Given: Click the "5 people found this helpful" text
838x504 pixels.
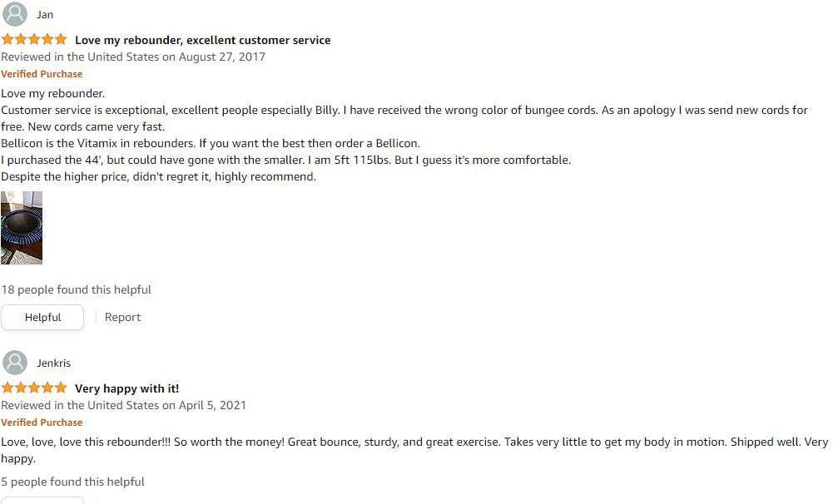Looking at the screenshot, I should click(x=72, y=482).
